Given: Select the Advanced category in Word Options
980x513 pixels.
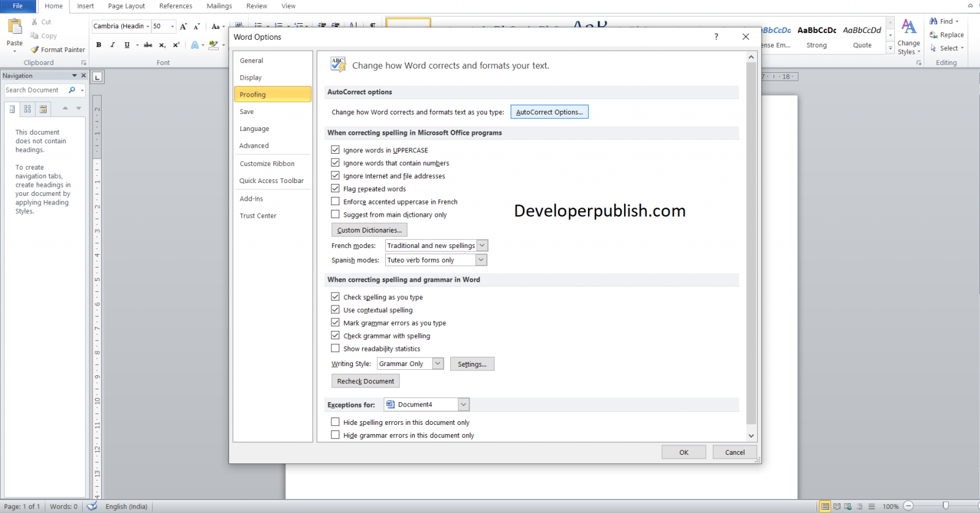Looking at the screenshot, I should tap(254, 146).
